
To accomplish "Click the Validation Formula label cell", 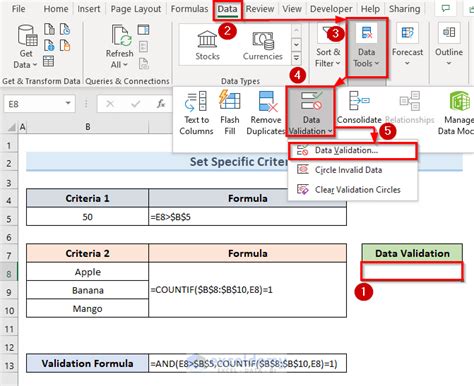I will [87, 363].
